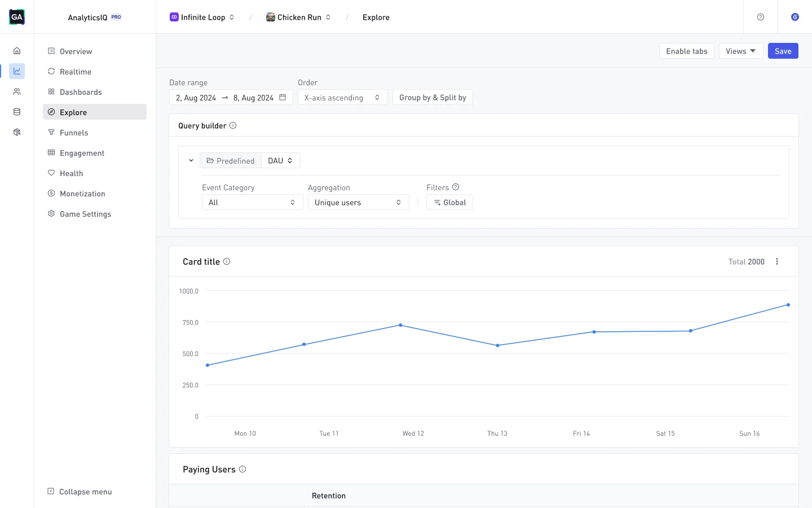Screen dimensions: 812x508
Task: Open Chicken Run game switcher
Action: 299,17
